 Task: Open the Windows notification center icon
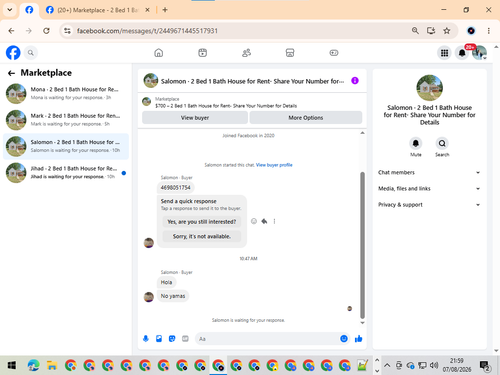pos(484,366)
